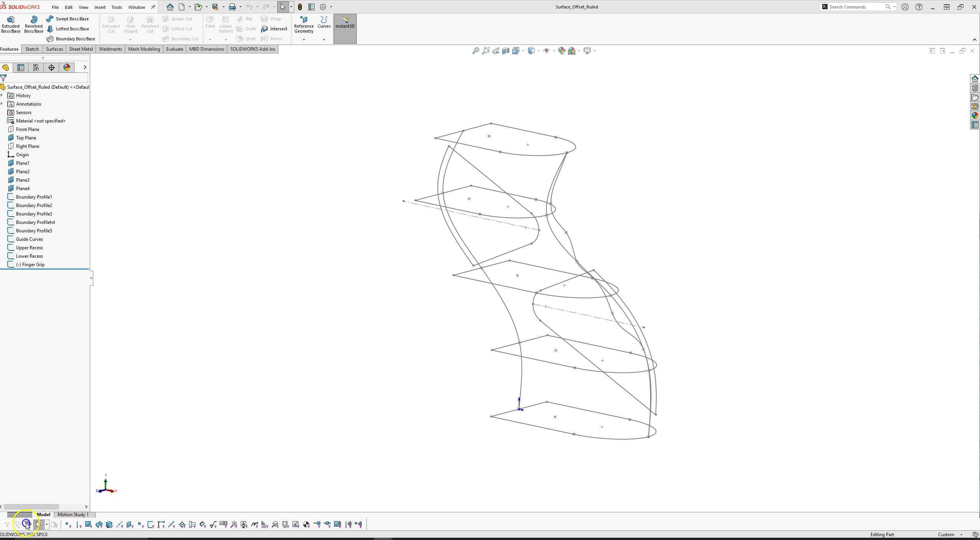Switch to the Motion Study 1 tab
This screenshot has height=540, width=980.
73,515
